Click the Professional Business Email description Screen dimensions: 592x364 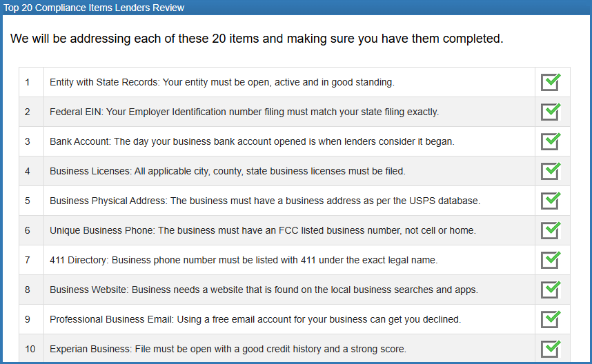(x=255, y=319)
